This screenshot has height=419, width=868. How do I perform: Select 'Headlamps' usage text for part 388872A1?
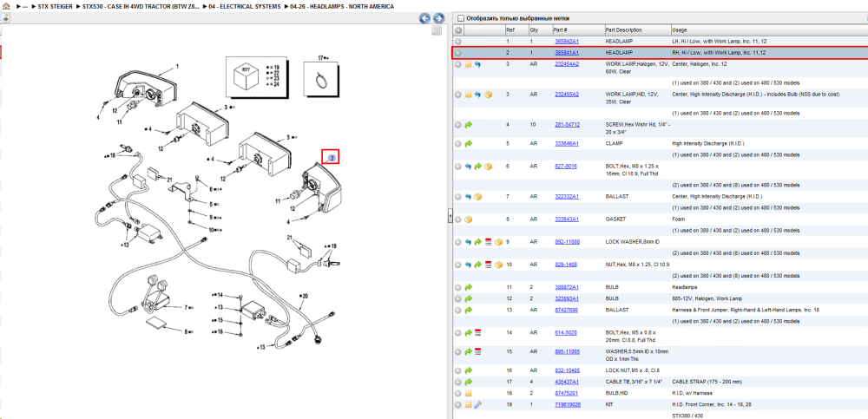point(685,287)
